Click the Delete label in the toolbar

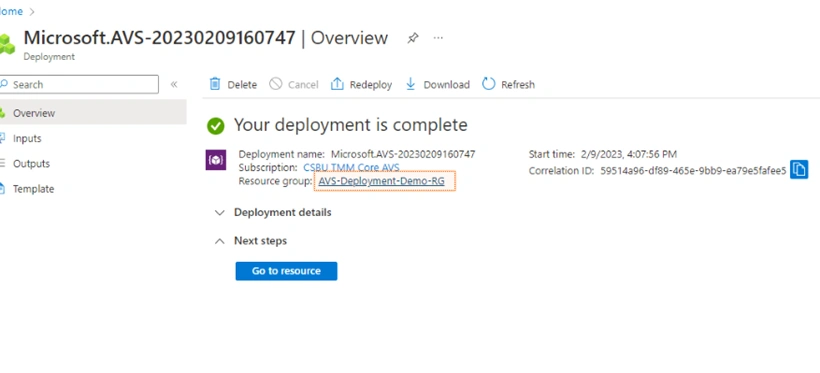pyautogui.click(x=242, y=85)
